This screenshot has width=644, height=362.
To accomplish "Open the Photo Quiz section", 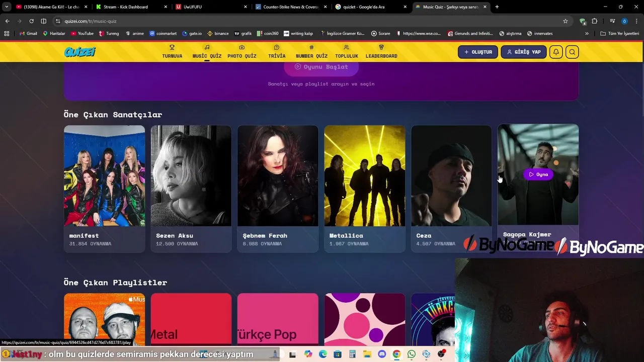I will point(242,52).
